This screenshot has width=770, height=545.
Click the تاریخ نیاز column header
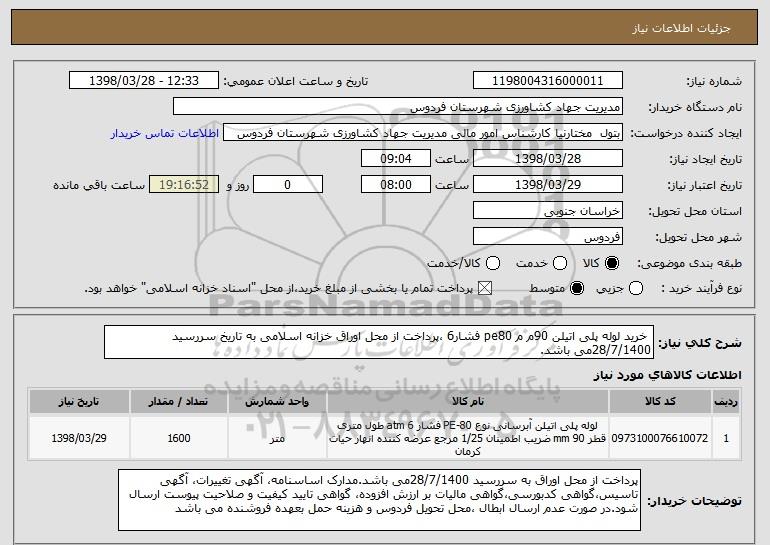tap(79, 402)
